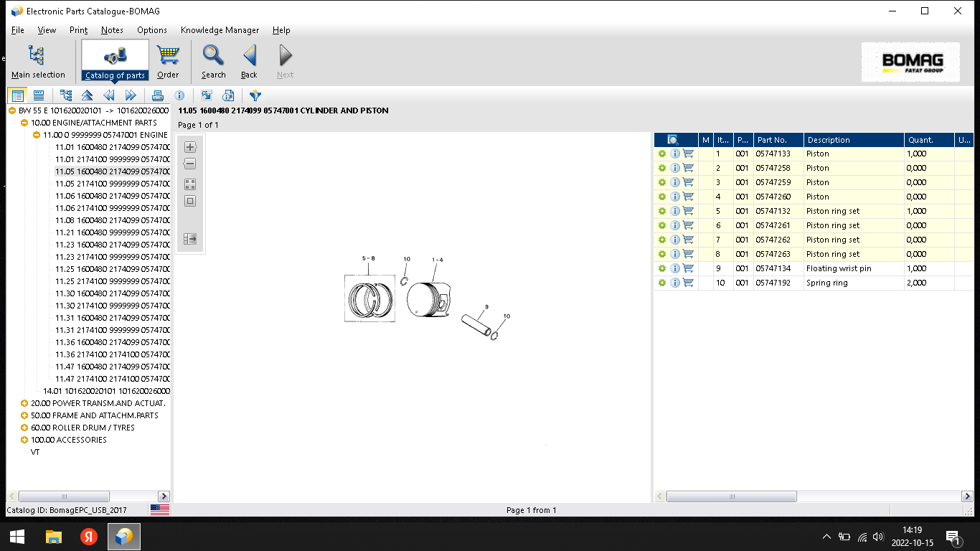Add Floating wrist pin to cart
Image resolution: width=980 pixels, height=551 pixels.
point(688,268)
